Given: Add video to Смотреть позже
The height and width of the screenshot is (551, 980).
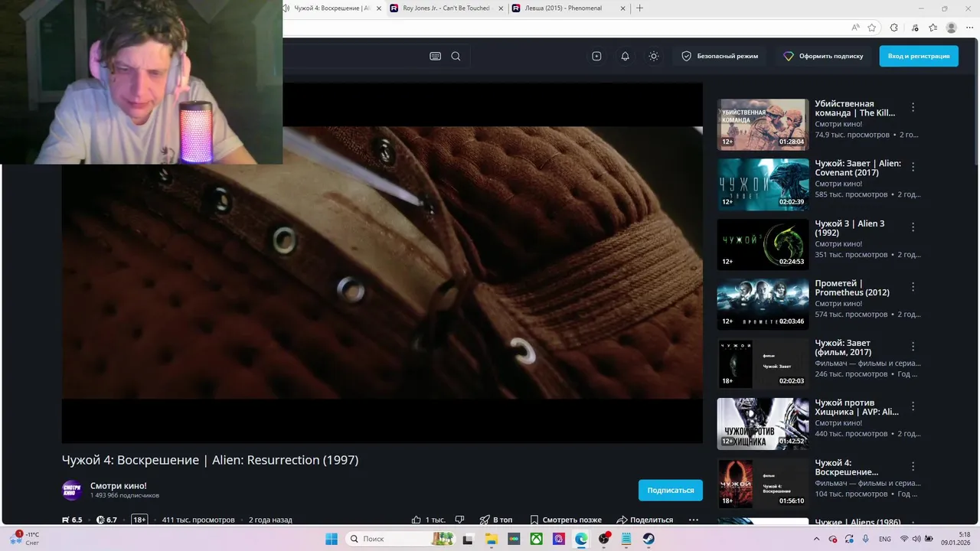Looking at the screenshot, I should (565, 520).
